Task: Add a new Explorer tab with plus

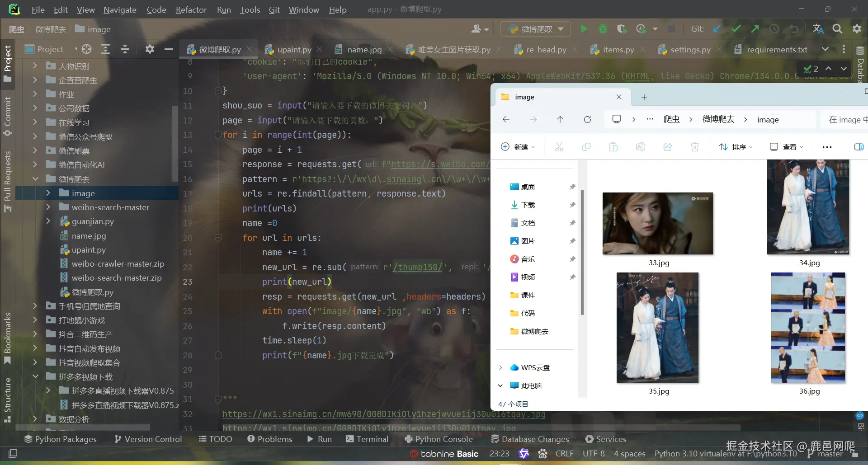Action: click(644, 97)
